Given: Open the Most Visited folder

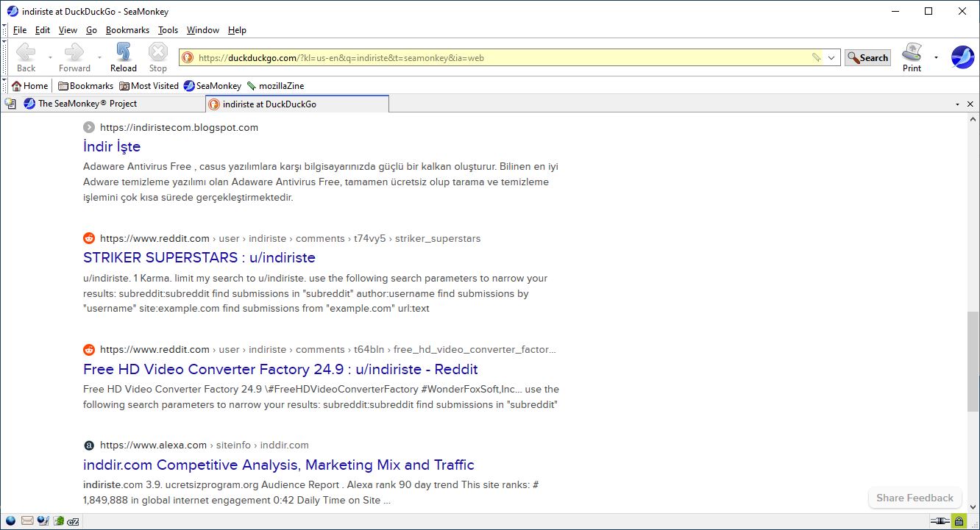Looking at the screenshot, I should tap(149, 86).
